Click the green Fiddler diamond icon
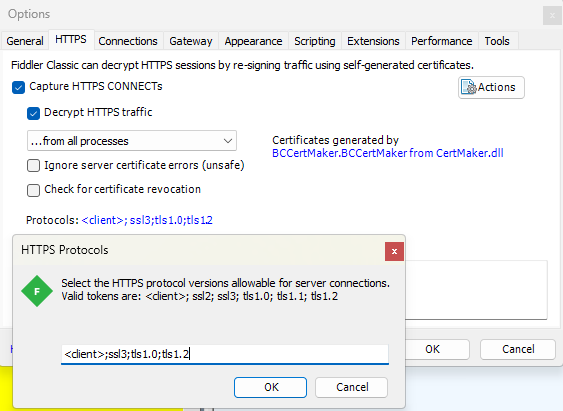563x411 pixels. [x=37, y=291]
